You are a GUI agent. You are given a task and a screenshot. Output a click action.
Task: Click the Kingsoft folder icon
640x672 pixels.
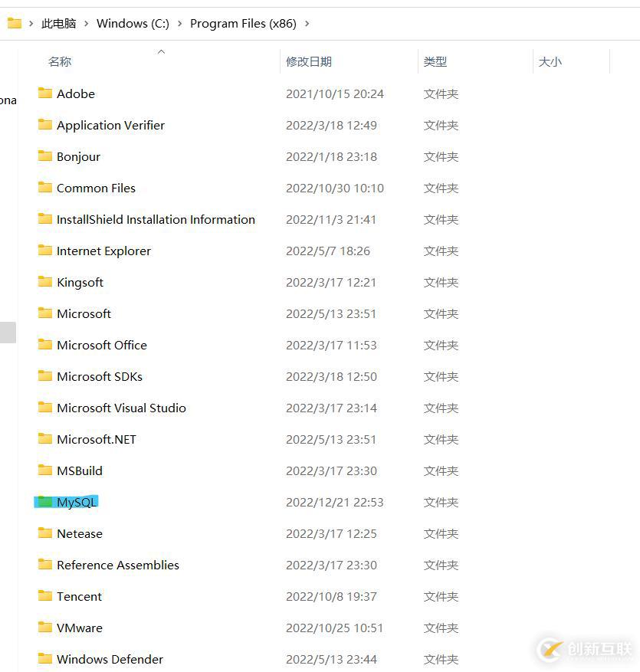pyautogui.click(x=45, y=281)
